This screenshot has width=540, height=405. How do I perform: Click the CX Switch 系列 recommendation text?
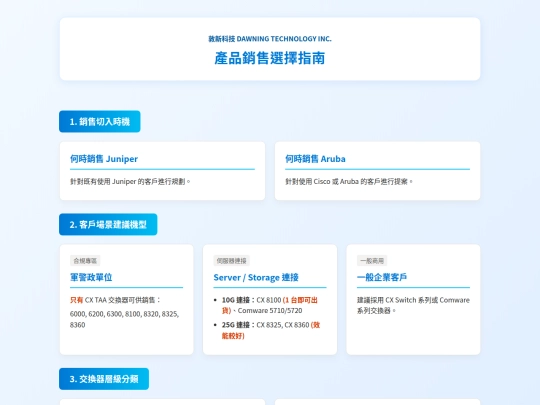413,305
